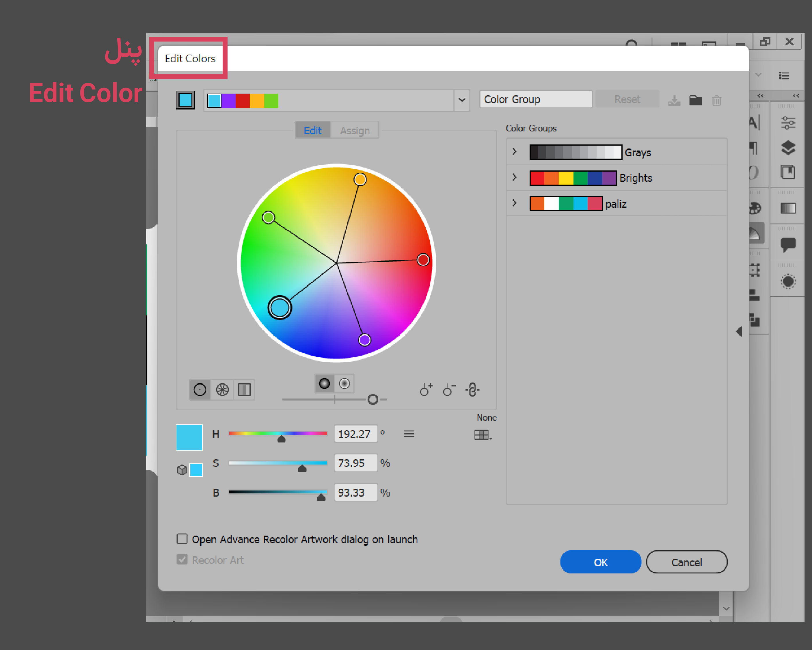Open the harmony rules dropdown arrow
The width and height of the screenshot is (812, 650).
click(462, 100)
